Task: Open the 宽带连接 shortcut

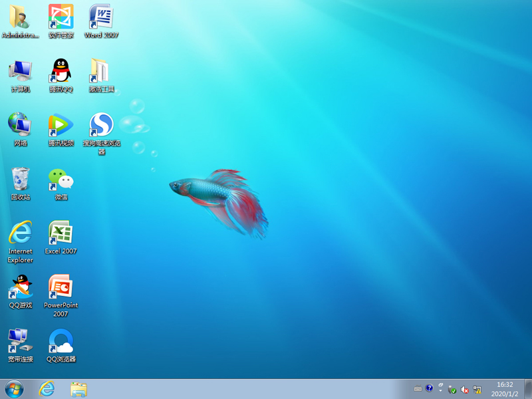Action: [20, 342]
